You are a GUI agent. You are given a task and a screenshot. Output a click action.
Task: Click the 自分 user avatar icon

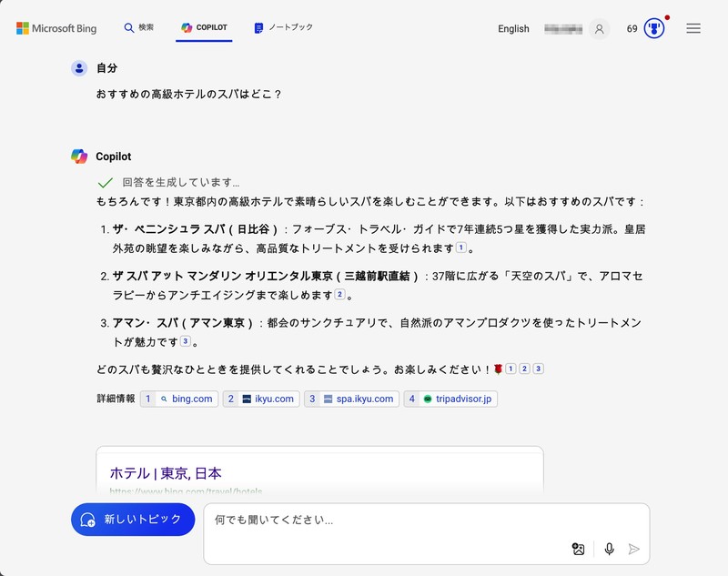pyautogui.click(x=79, y=68)
